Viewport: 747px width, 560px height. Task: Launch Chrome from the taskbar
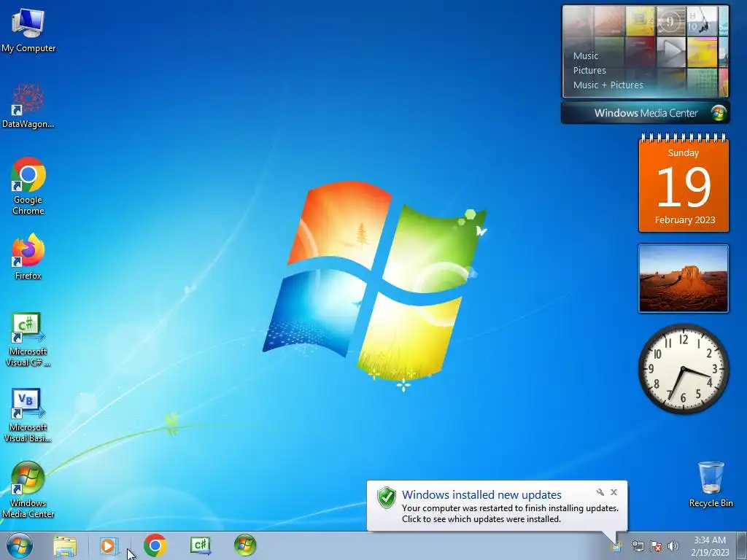point(155,545)
